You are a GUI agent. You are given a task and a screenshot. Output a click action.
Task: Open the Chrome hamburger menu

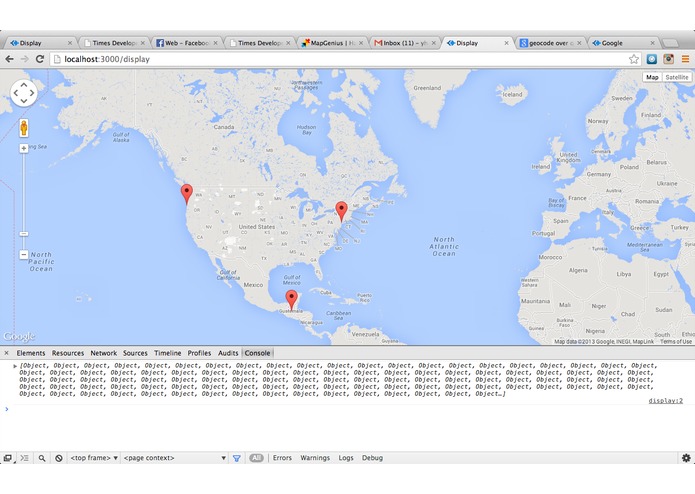[685, 59]
